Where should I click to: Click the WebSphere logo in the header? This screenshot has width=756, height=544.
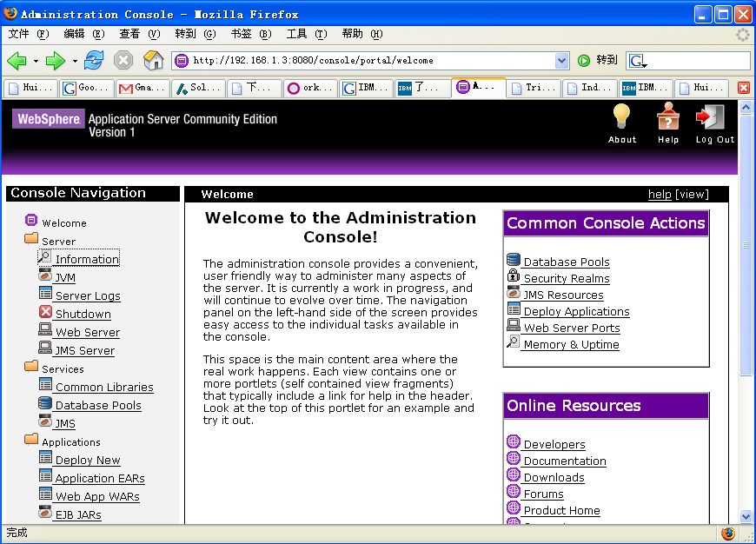(x=48, y=119)
